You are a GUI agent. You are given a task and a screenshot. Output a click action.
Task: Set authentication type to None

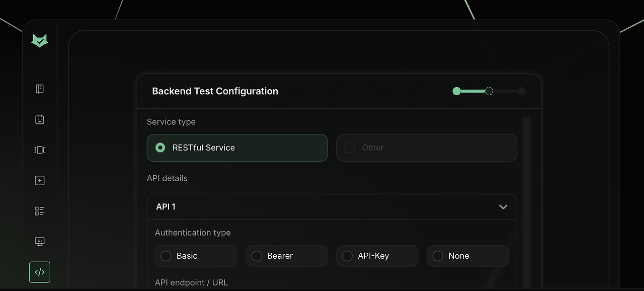438,256
